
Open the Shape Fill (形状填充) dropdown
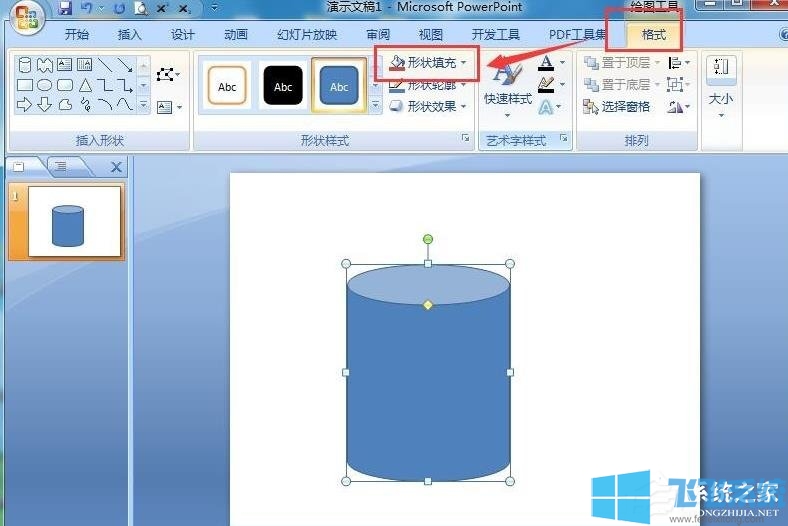pos(428,63)
